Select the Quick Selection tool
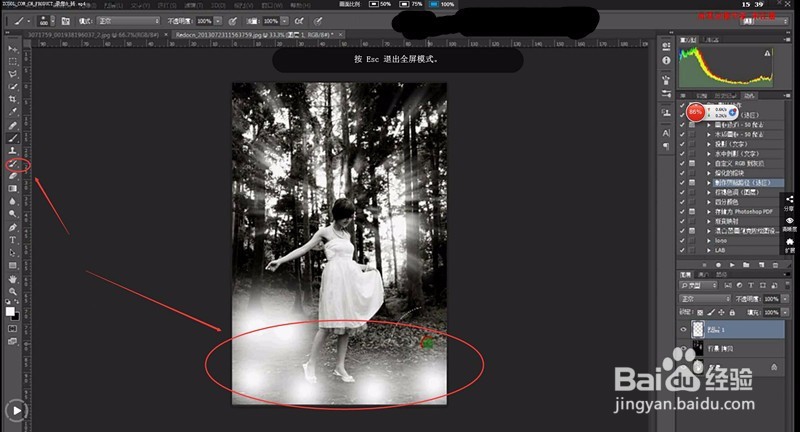 [13, 87]
